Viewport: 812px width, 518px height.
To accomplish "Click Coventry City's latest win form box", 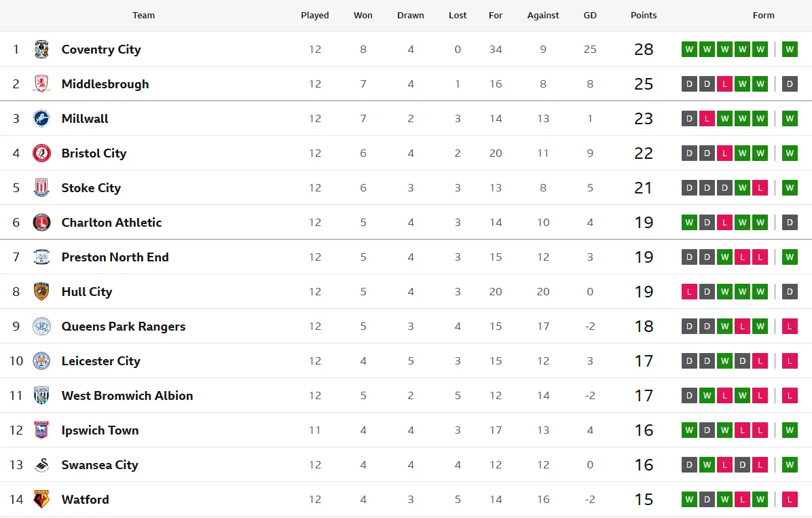I will point(790,50).
